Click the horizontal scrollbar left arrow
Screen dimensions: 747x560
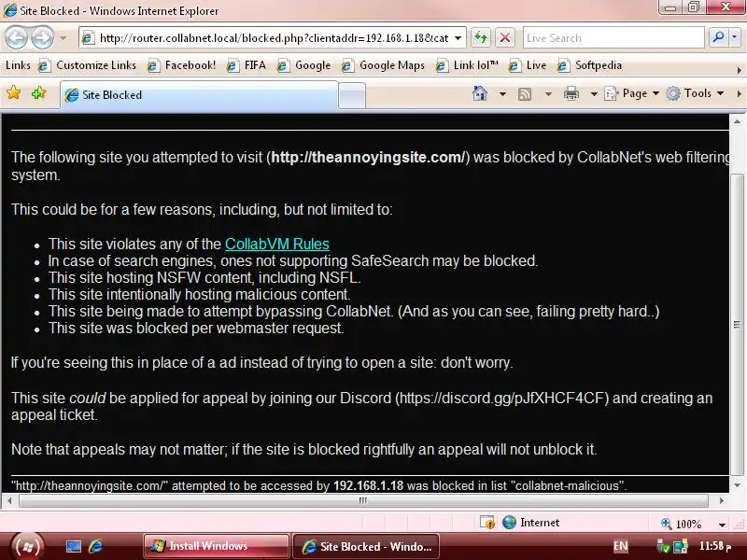coord(9,500)
